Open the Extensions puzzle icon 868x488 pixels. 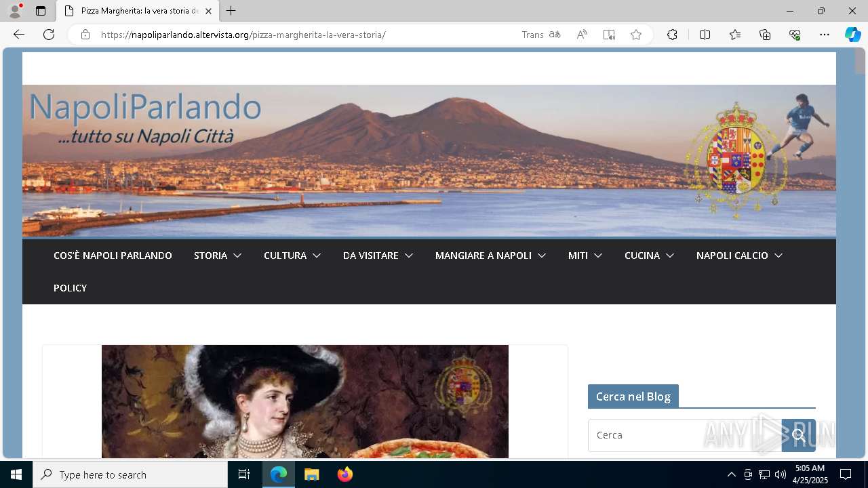(x=672, y=35)
